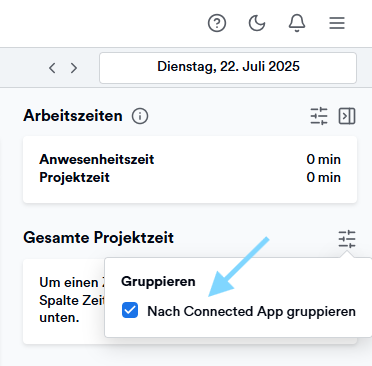Open the help question mark icon
Image resolution: width=372 pixels, height=366 pixels.
(x=217, y=23)
